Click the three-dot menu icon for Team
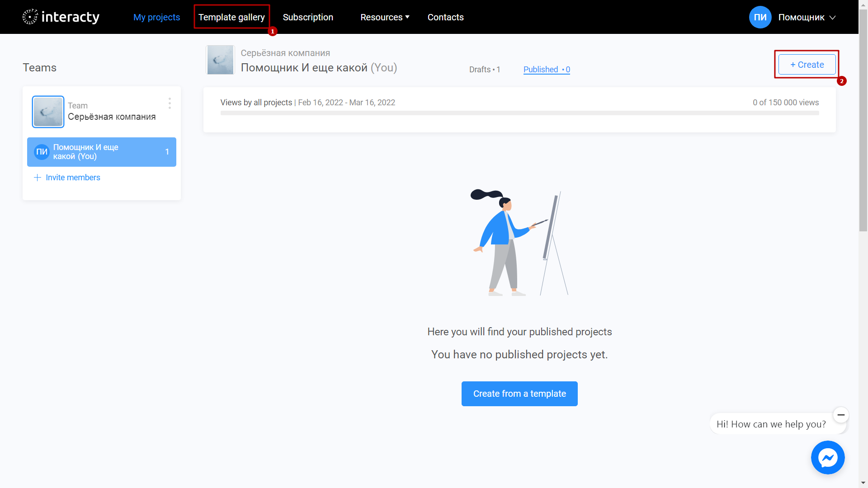This screenshot has width=868, height=488. pyautogui.click(x=170, y=103)
